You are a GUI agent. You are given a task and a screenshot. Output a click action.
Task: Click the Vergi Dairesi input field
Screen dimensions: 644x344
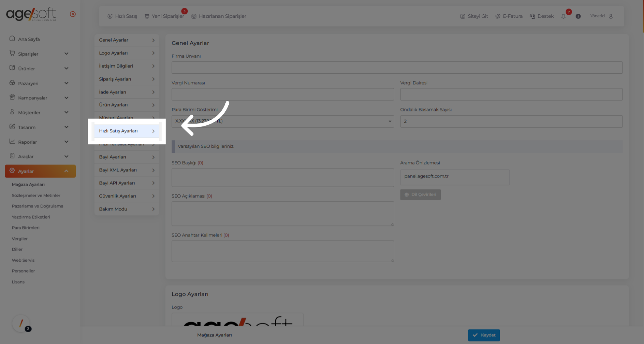click(x=511, y=94)
